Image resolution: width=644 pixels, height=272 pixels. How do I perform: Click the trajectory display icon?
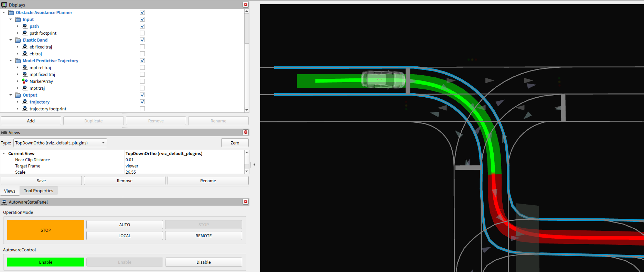pos(25,102)
